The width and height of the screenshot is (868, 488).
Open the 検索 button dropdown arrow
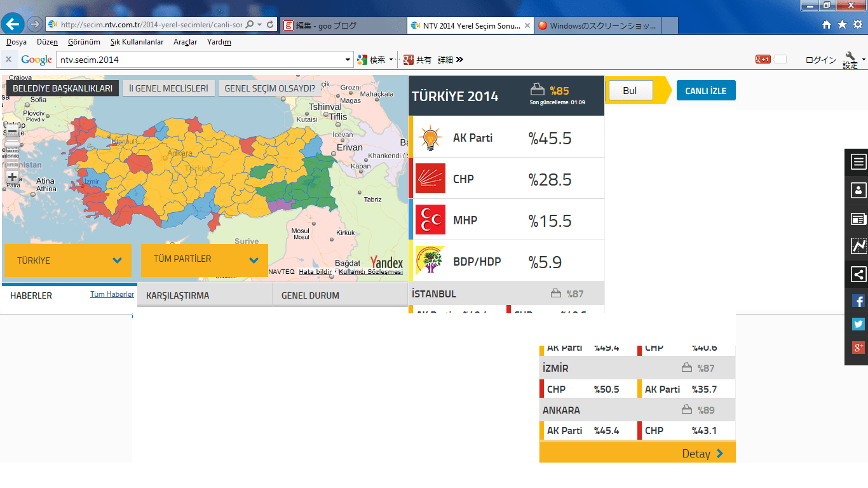tap(391, 60)
